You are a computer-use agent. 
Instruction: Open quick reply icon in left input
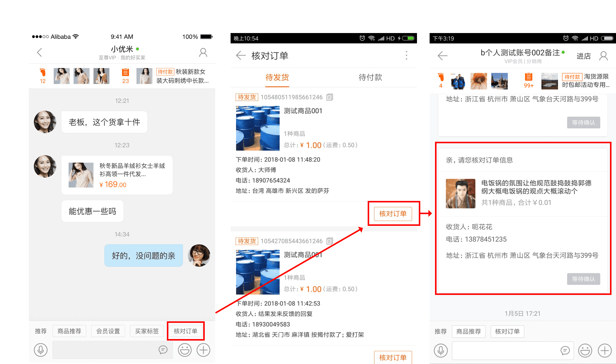(x=163, y=350)
